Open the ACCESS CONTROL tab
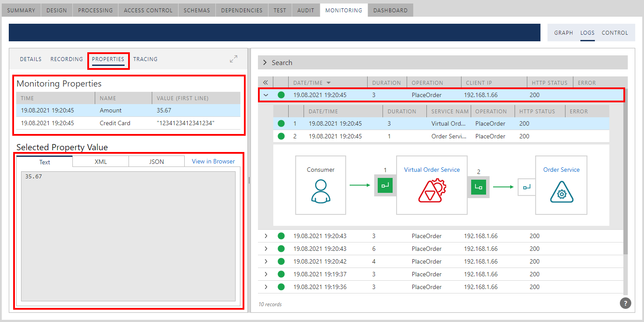This screenshot has height=322, width=644. coord(148,10)
